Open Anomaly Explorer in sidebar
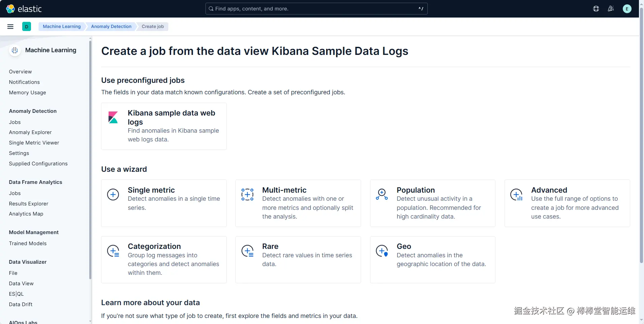This screenshot has height=324, width=644. pos(30,132)
